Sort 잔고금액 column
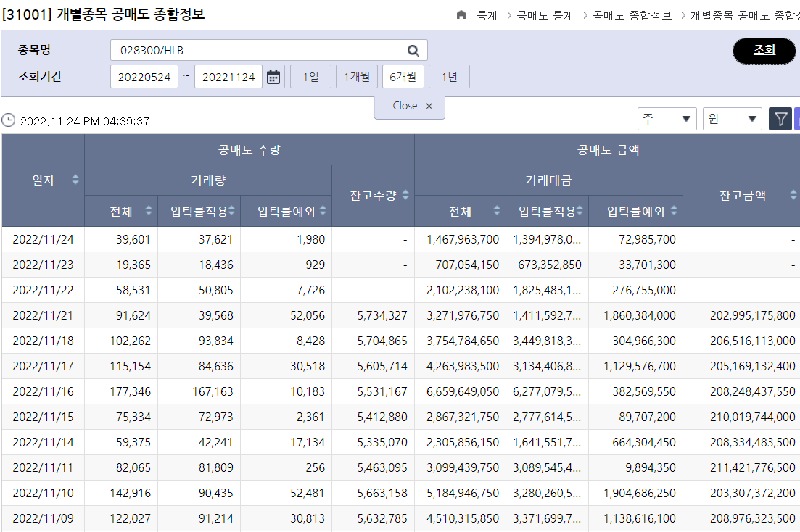 point(793,195)
